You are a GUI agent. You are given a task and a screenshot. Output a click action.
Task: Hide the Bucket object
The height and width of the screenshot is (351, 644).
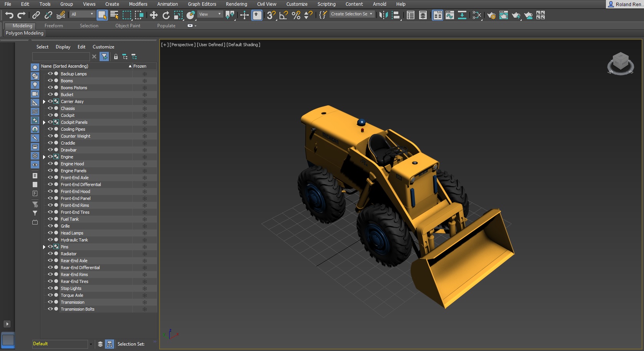(x=50, y=94)
